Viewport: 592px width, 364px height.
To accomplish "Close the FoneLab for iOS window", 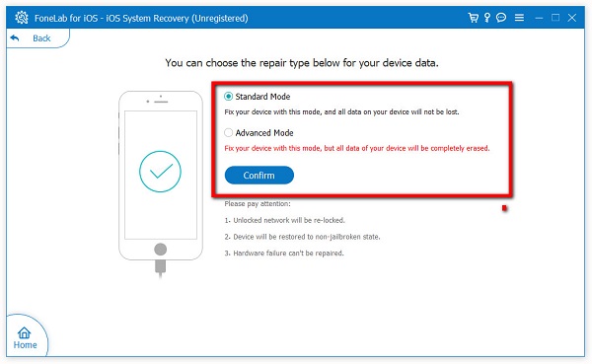I will pyautogui.click(x=572, y=18).
